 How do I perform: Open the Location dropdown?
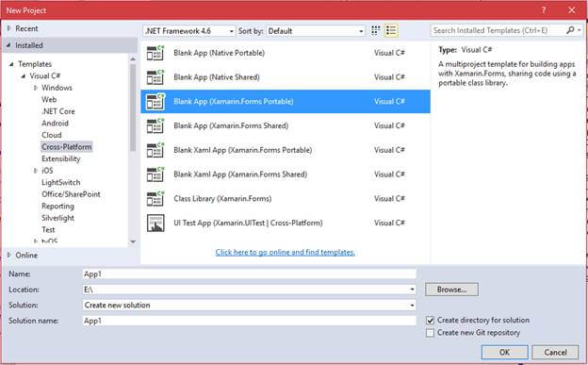pos(412,290)
